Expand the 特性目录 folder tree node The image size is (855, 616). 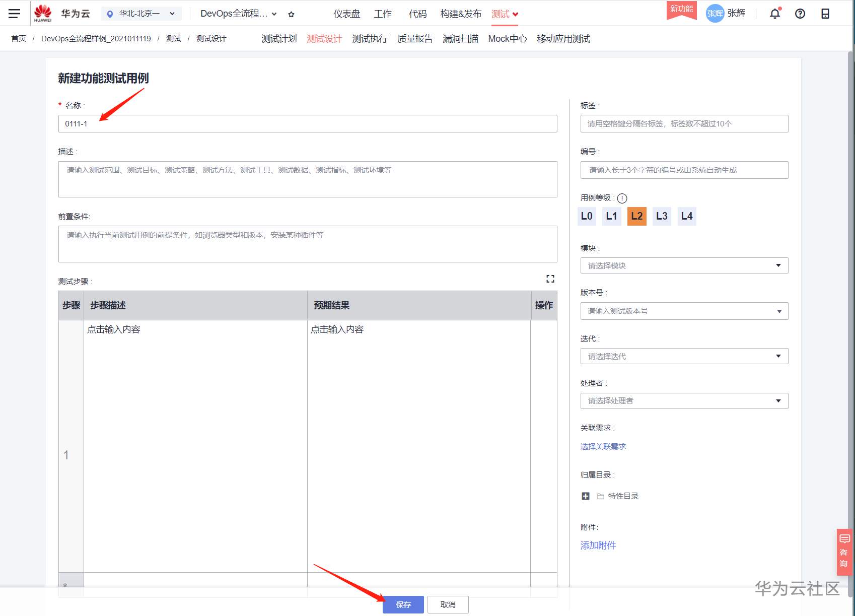(586, 496)
